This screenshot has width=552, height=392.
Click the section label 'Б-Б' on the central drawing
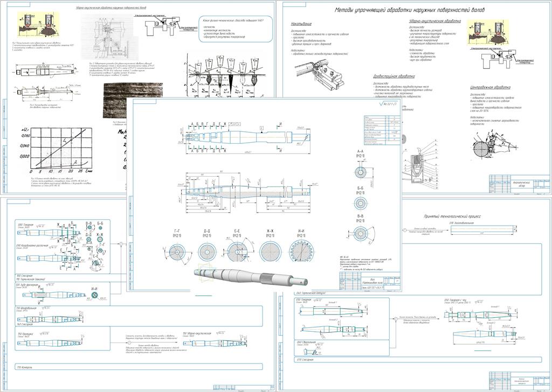point(360,189)
